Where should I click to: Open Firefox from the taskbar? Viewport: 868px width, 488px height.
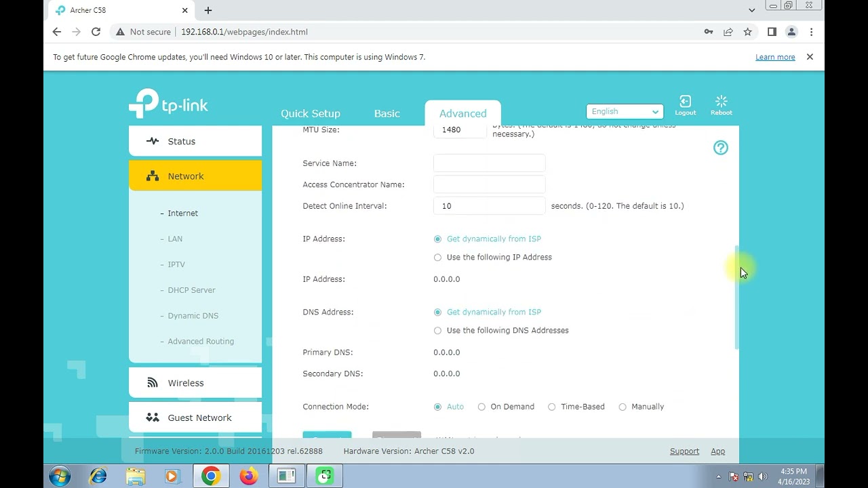pos(249,476)
